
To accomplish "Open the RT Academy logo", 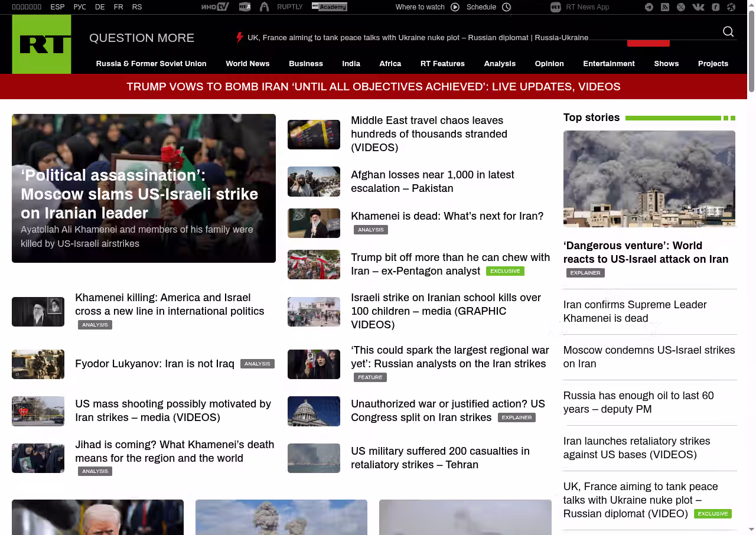I will (x=330, y=7).
